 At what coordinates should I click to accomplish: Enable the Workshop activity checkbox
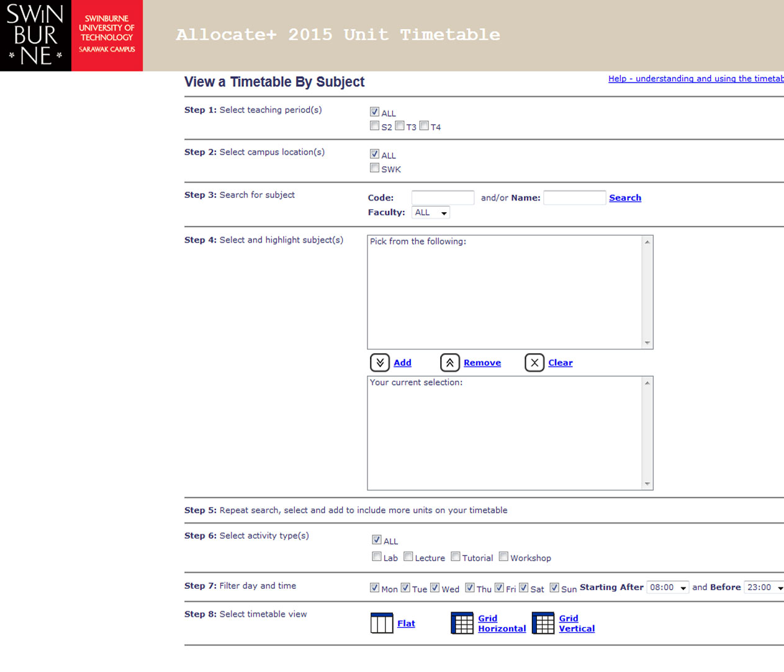503,557
